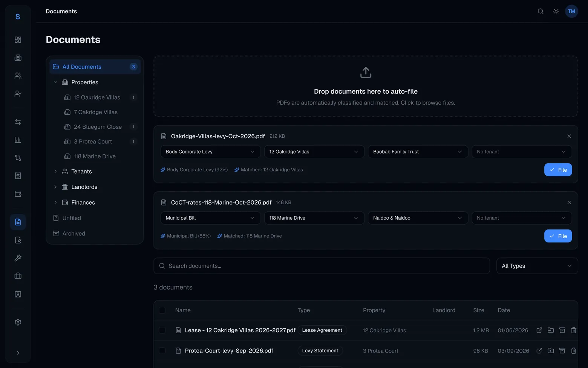Dismiss the Oakridge-Villas-levy-Oct-2026.pdf card
This screenshot has width=588, height=368.
[x=569, y=136]
